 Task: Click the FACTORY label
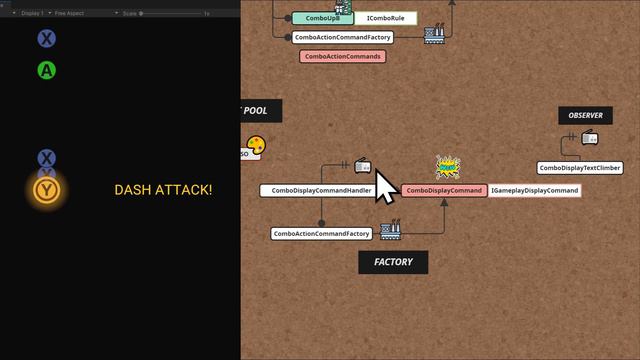coord(393,262)
